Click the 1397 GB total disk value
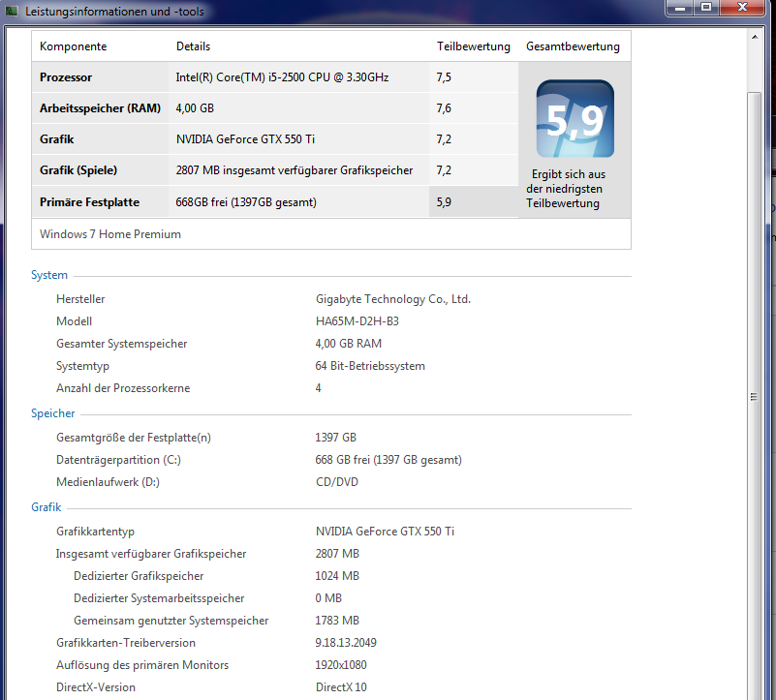This screenshot has width=776, height=700. [335, 438]
